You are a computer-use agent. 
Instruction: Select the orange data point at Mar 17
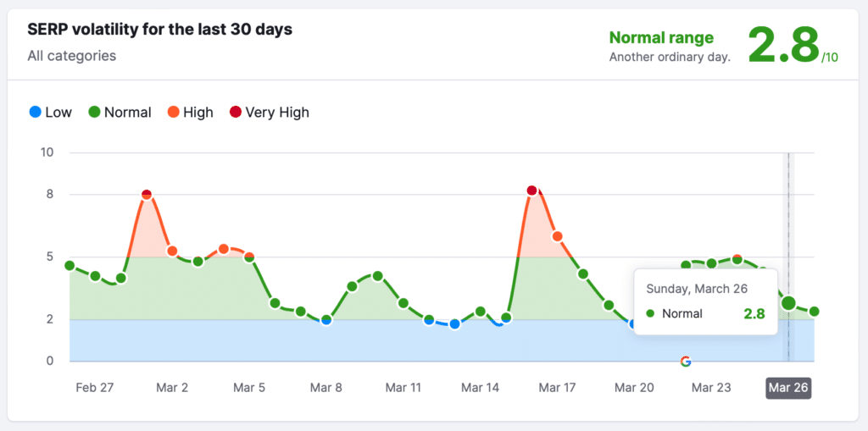557,236
